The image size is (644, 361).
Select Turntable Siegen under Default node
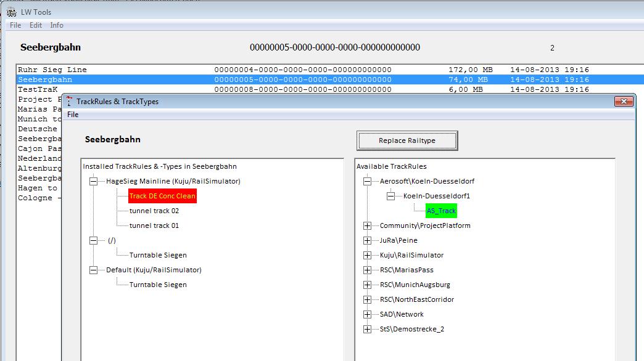[158, 285]
